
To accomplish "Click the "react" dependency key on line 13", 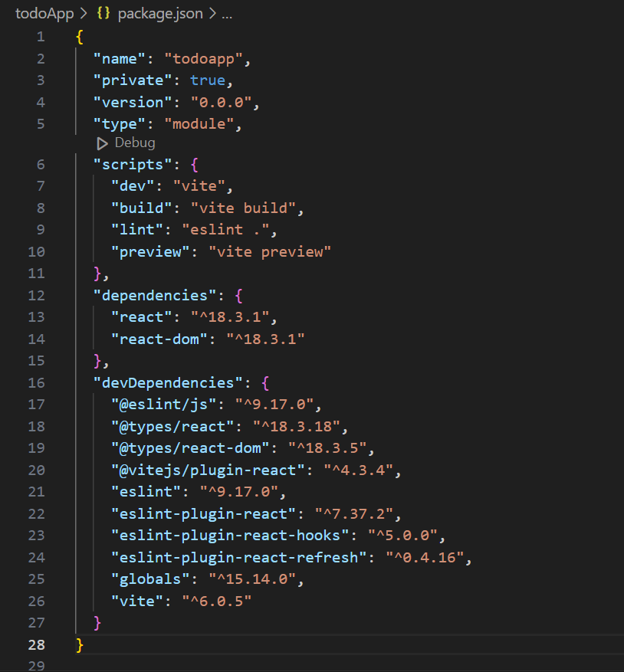I will pyautogui.click(x=142, y=317).
